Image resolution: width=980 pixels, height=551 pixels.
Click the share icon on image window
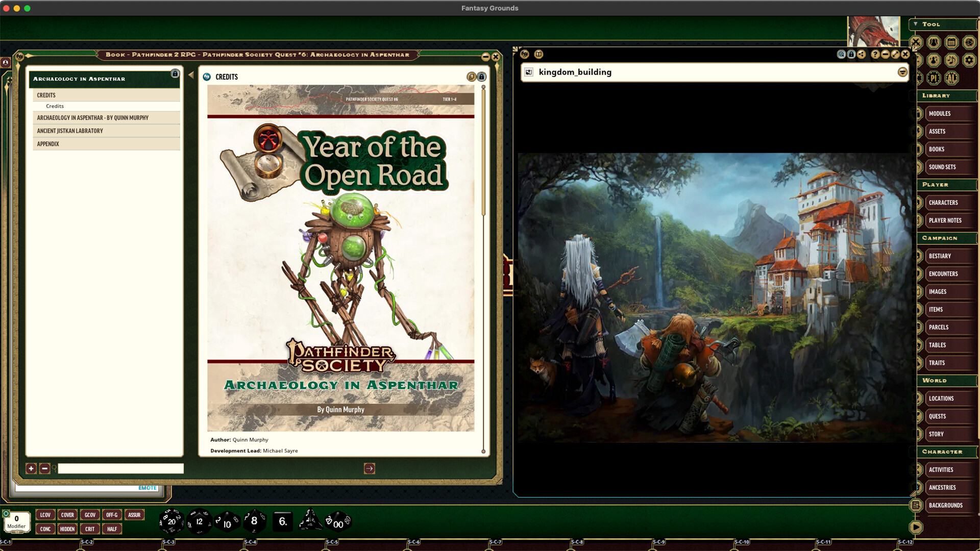click(x=862, y=54)
